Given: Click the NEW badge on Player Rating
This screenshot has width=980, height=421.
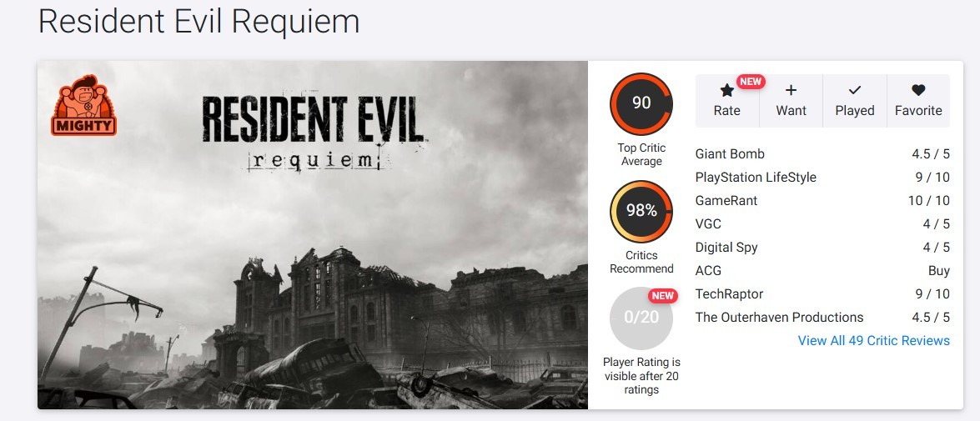Looking at the screenshot, I should click(x=663, y=295).
